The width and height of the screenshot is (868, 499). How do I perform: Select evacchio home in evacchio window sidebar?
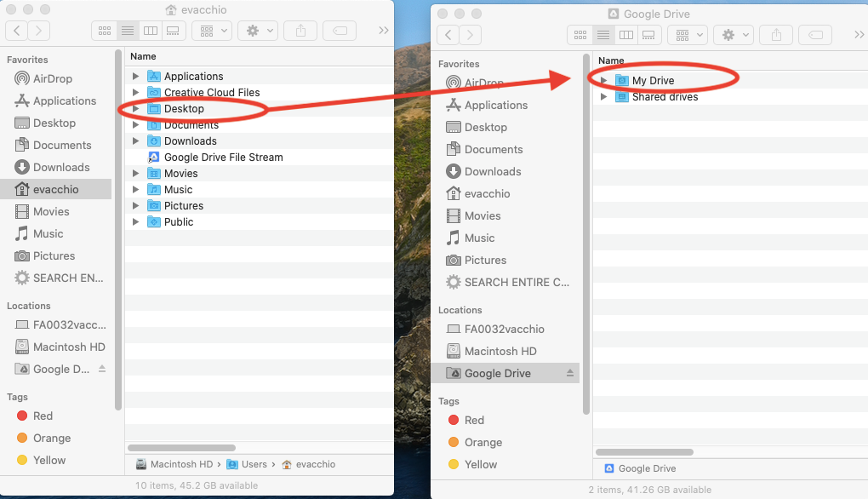pyautogui.click(x=55, y=189)
